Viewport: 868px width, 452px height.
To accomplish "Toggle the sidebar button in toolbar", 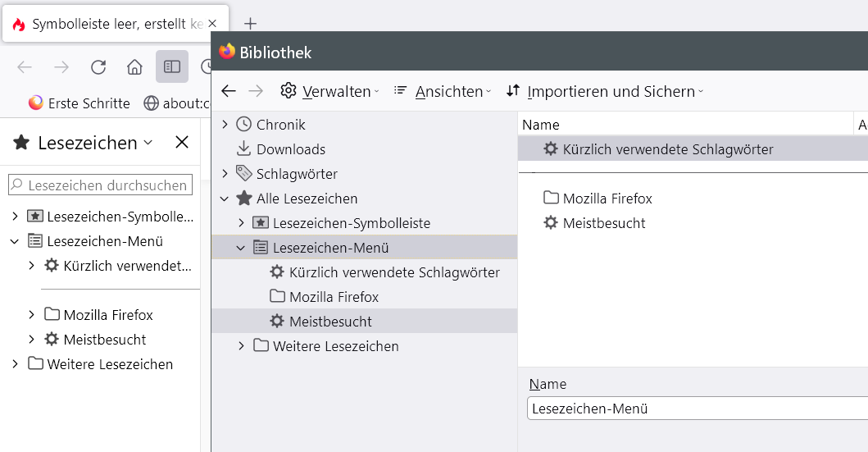I will (x=171, y=67).
